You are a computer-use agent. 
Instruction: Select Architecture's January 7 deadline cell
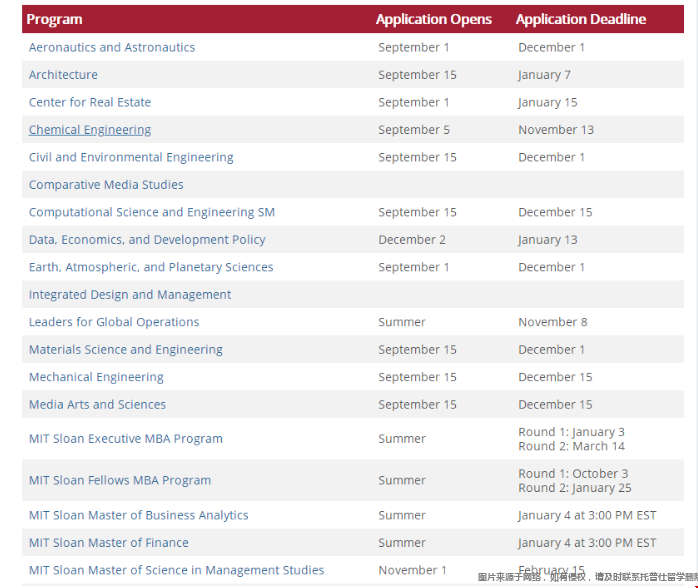pos(544,75)
